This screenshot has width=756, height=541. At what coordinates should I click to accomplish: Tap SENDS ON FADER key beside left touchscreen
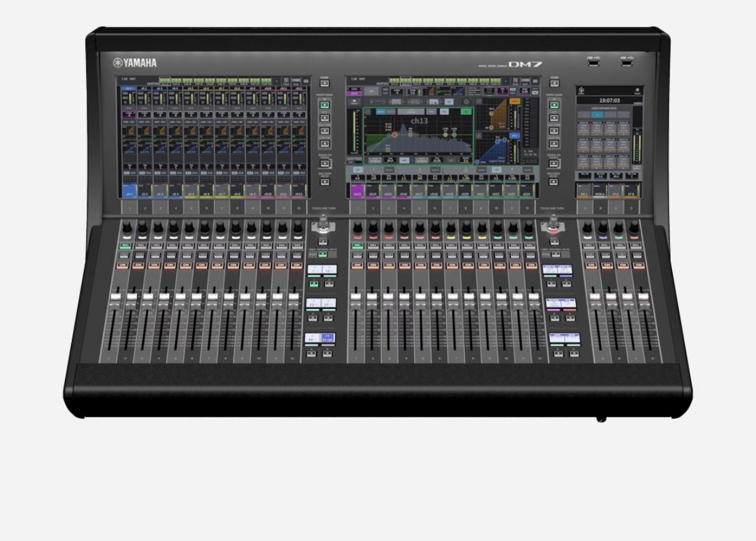(x=324, y=164)
